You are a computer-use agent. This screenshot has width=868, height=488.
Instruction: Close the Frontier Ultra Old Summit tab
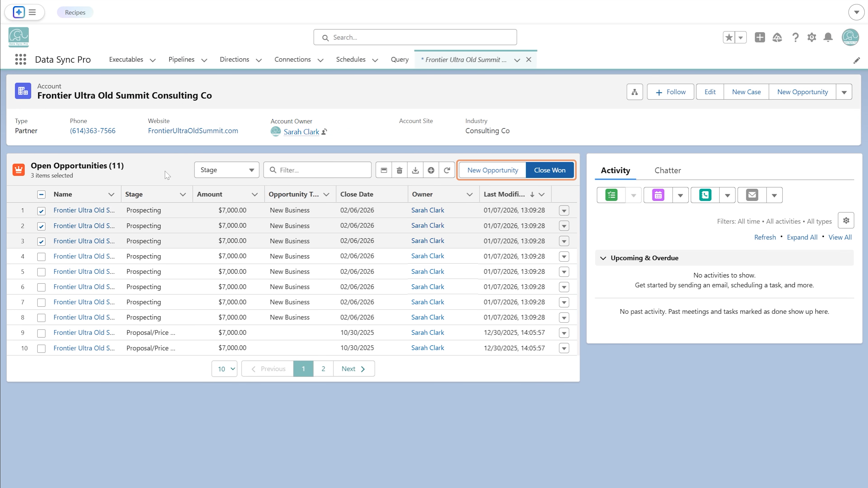click(x=529, y=60)
